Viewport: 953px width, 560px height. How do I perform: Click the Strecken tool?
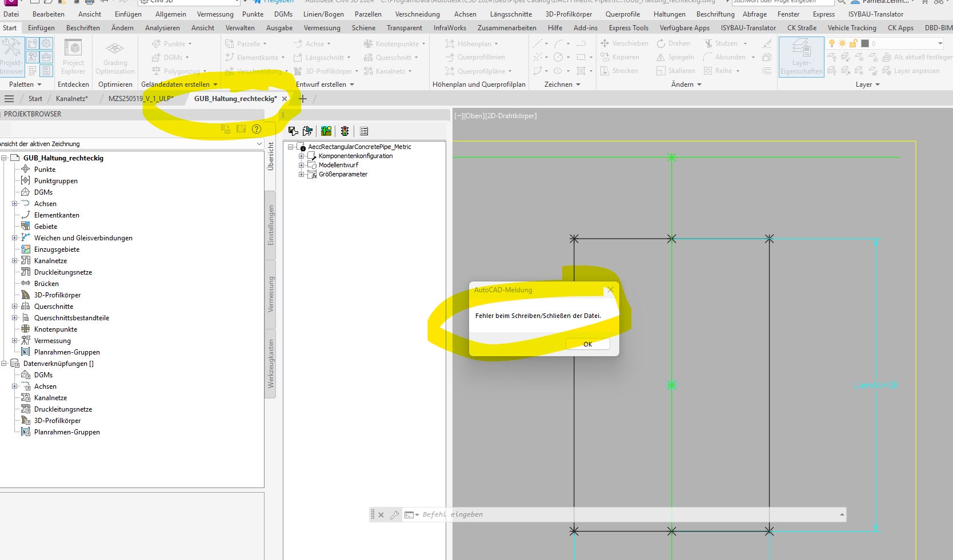click(x=619, y=71)
